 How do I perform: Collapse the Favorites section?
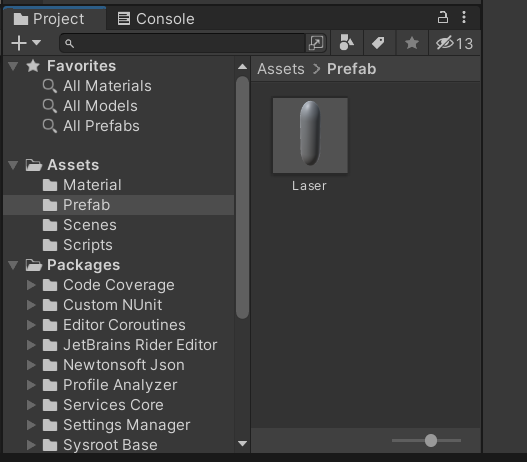point(13,66)
